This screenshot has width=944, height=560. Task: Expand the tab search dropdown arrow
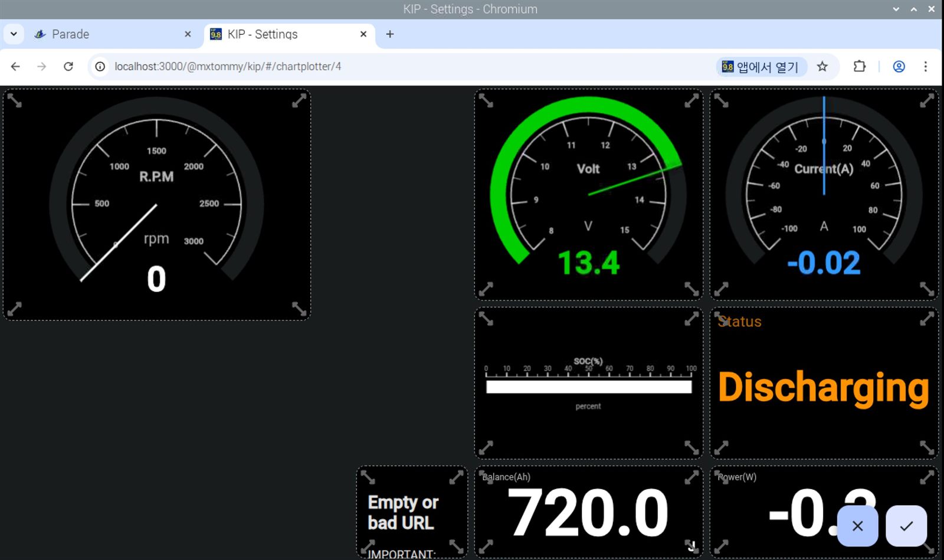(14, 34)
